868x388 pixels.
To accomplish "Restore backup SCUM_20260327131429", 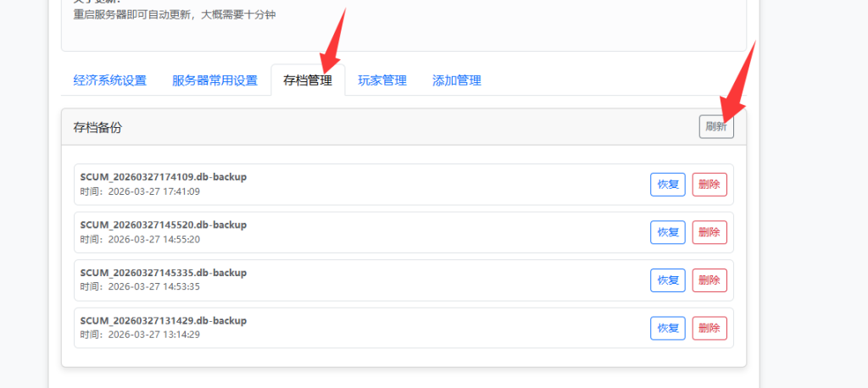I will pos(668,328).
